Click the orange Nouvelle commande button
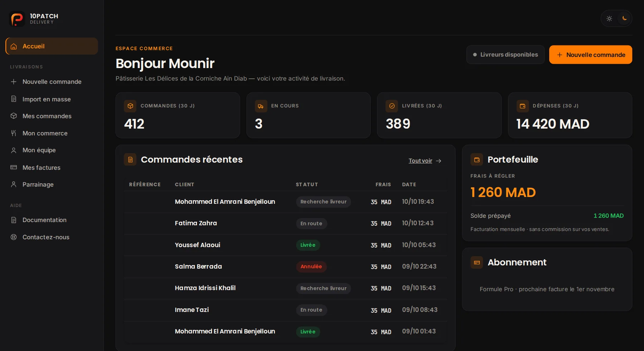 click(591, 55)
